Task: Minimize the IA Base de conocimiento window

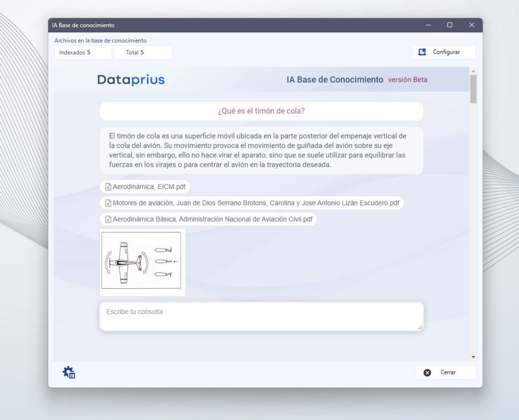Action: 428,25
